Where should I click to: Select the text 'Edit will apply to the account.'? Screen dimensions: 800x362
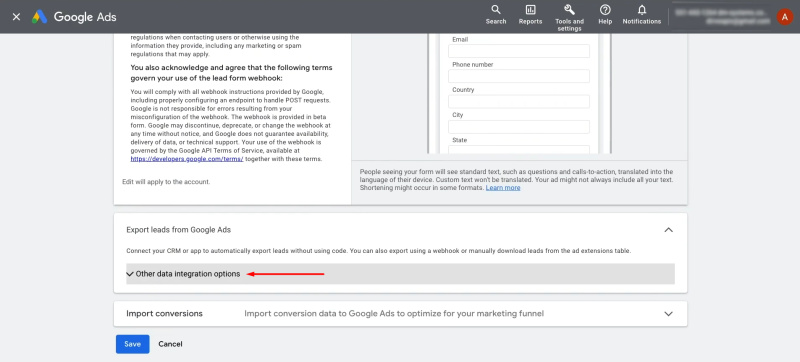click(166, 182)
